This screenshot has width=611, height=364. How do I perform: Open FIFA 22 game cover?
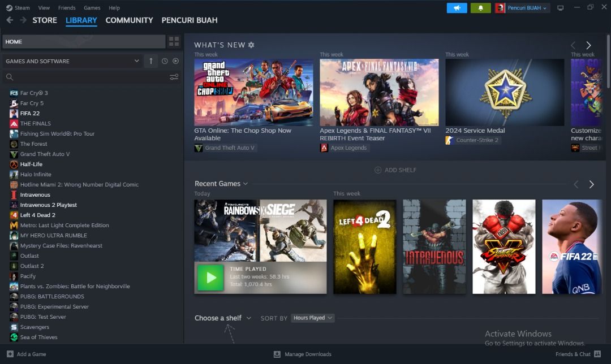(572, 247)
